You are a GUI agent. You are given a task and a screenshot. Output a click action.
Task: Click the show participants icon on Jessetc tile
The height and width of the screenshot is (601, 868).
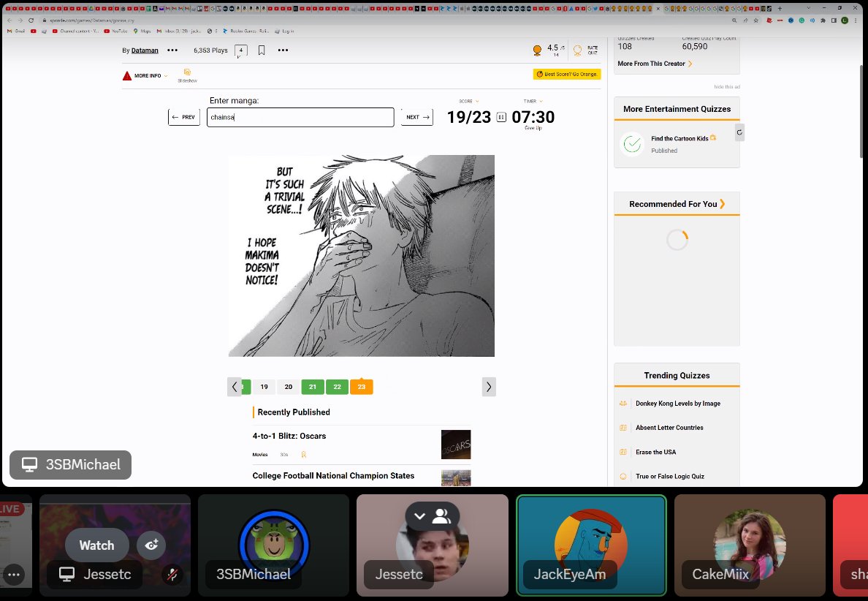[442, 516]
